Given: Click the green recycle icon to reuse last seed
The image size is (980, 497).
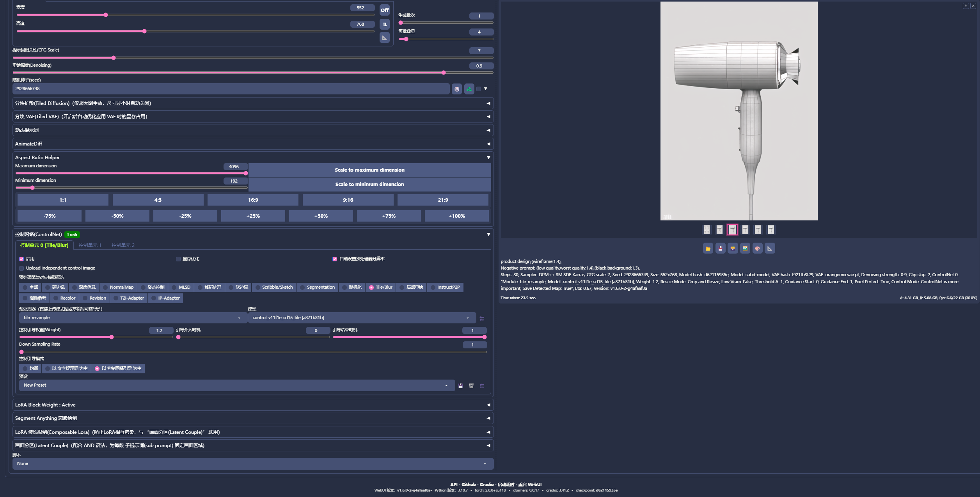Looking at the screenshot, I should point(469,89).
